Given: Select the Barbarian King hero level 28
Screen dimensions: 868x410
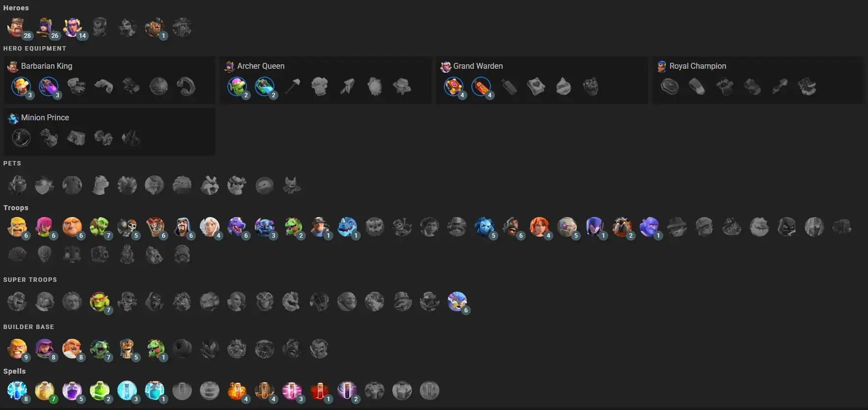Looking at the screenshot, I should pos(17,27).
